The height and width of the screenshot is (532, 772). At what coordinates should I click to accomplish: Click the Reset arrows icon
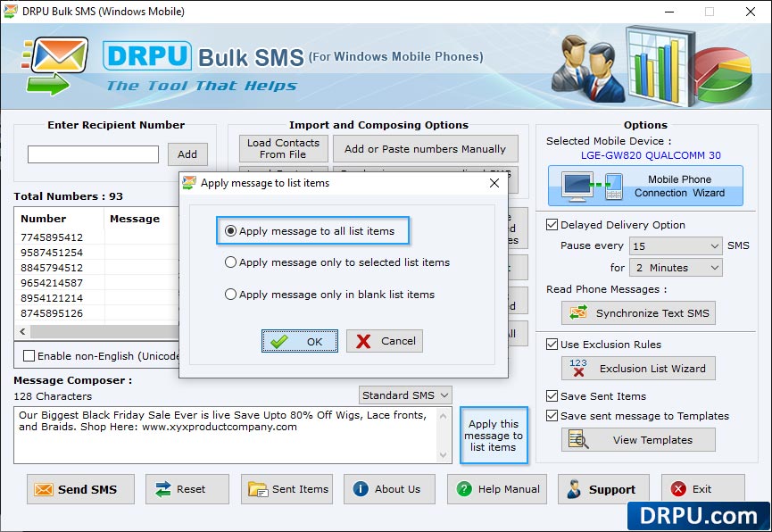point(162,489)
